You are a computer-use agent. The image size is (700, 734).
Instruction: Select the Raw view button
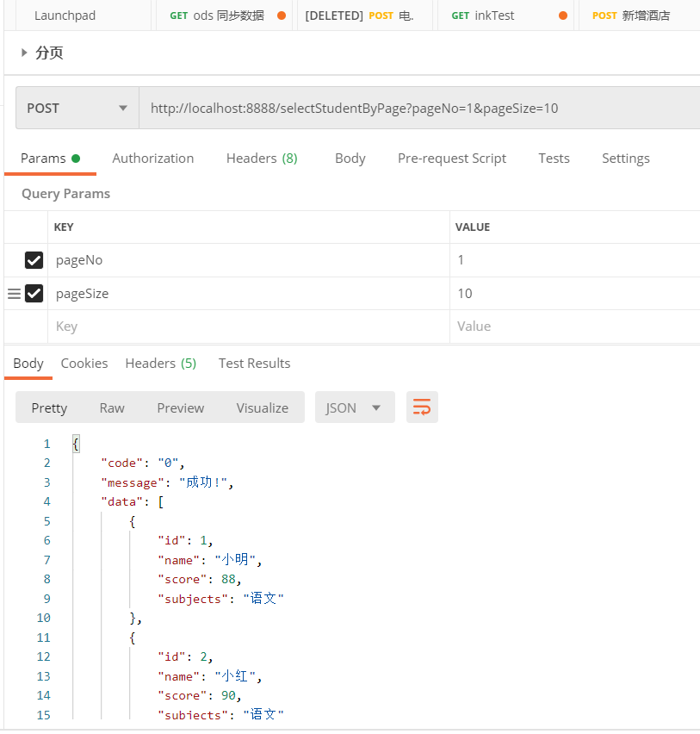point(112,407)
